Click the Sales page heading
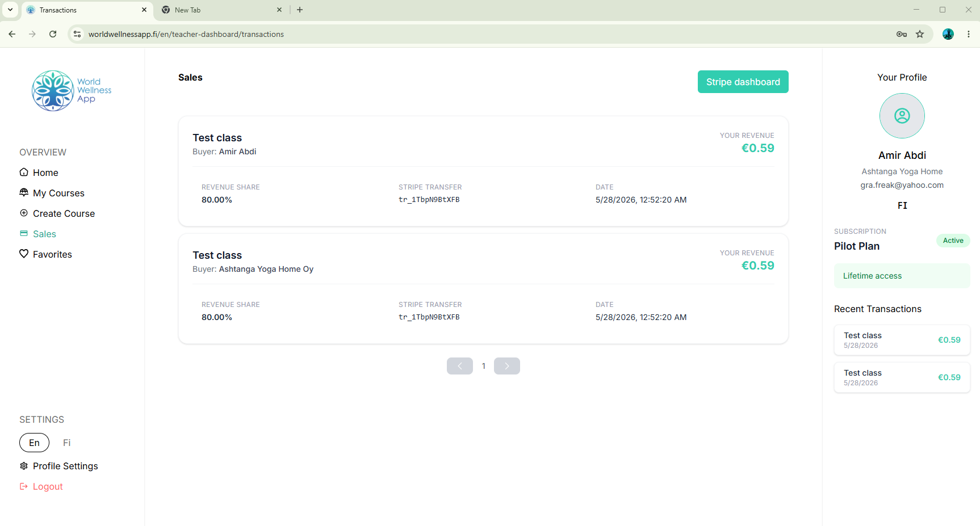The height and width of the screenshot is (526, 980). (x=190, y=77)
